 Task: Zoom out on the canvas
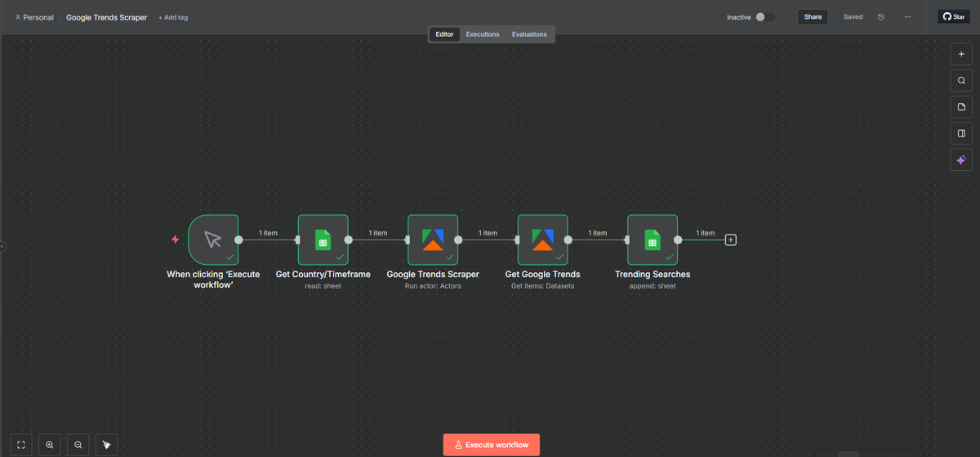(78, 445)
